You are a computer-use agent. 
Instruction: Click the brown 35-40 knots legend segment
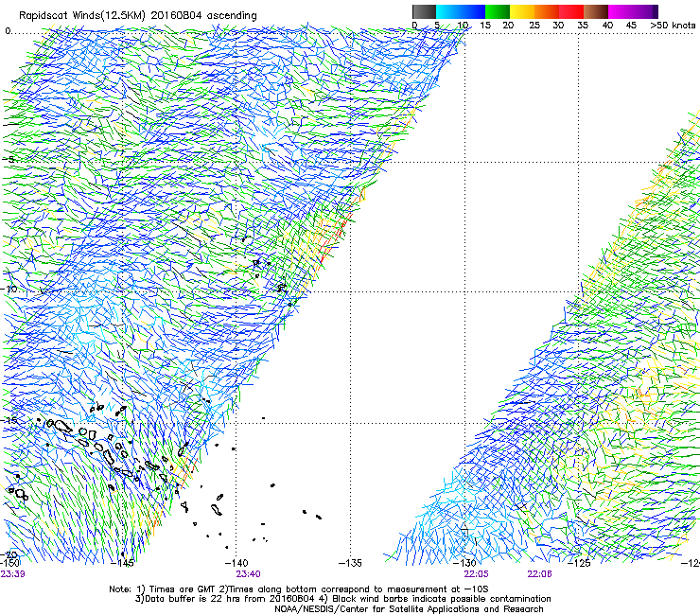[596, 11]
